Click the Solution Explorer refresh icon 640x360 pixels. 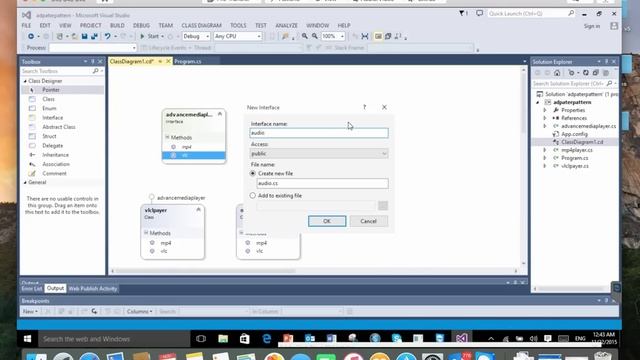(586, 73)
